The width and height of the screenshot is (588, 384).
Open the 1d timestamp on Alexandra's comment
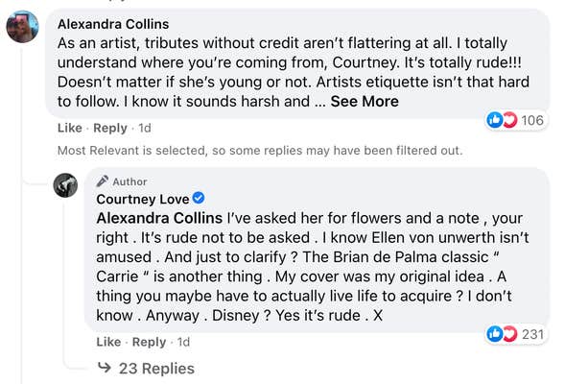coord(144,128)
